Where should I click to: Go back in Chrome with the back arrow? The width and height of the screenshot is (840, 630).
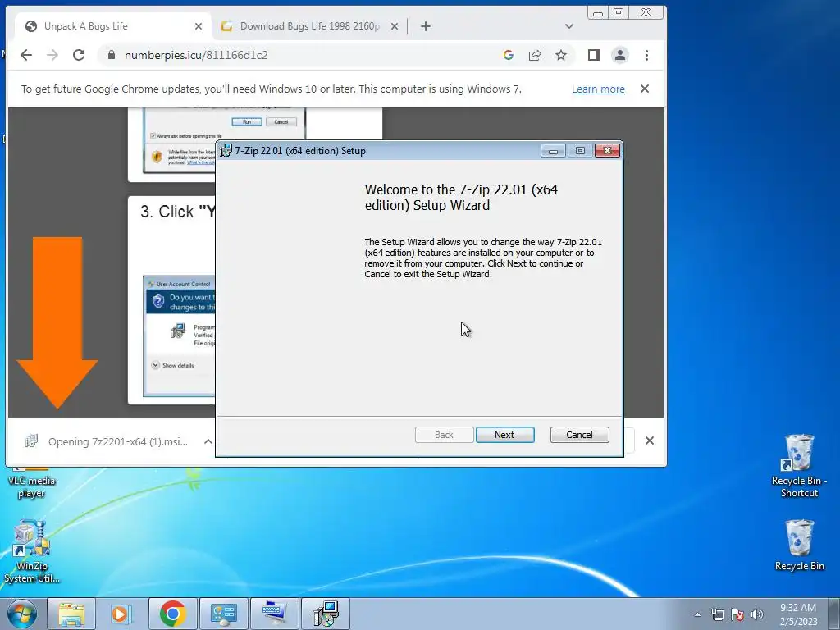(25, 55)
